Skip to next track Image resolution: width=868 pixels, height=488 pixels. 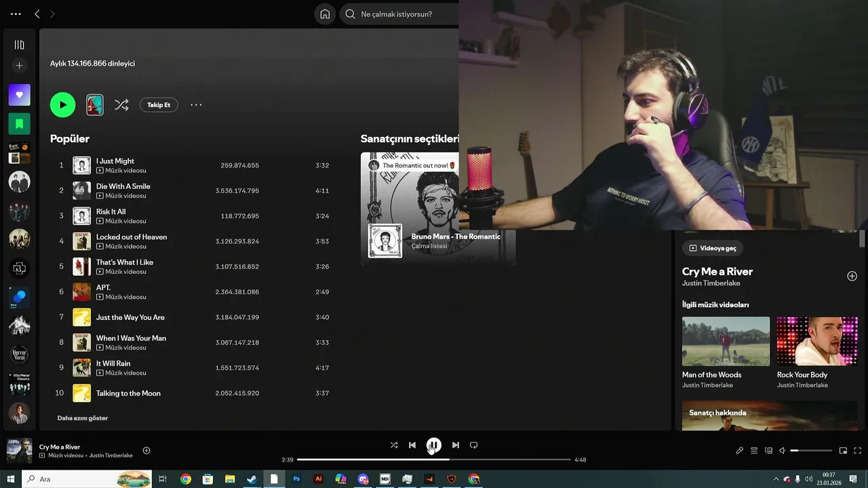pyautogui.click(x=456, y=445)
